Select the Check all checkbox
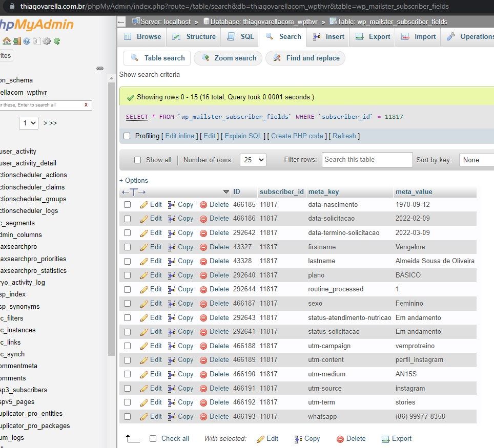 (153, 438)
